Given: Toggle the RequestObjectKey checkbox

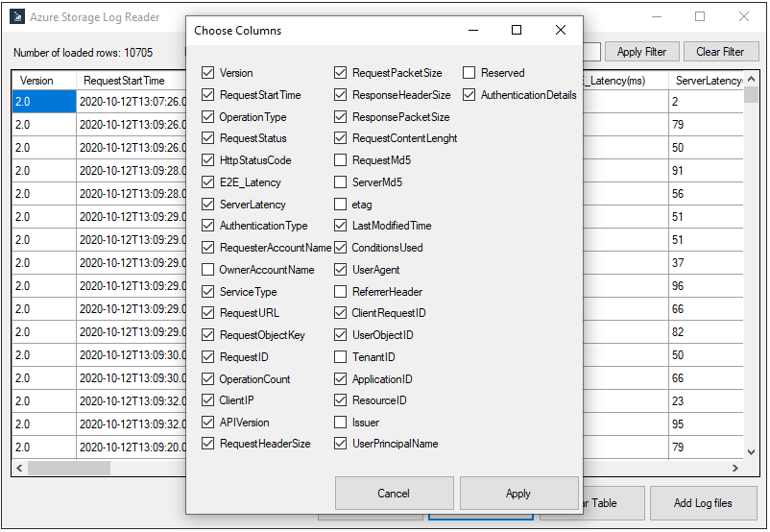Looking at the screenshot, I should click(207, 335).
